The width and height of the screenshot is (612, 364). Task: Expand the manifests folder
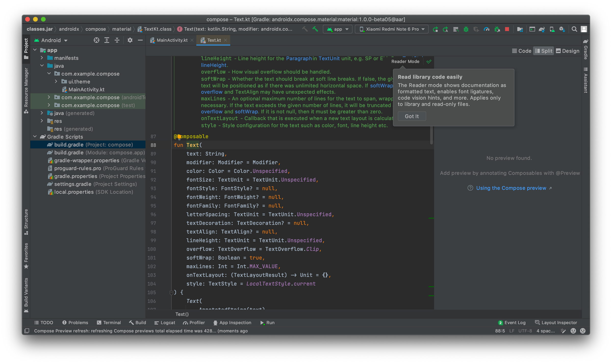coord(42,58)
